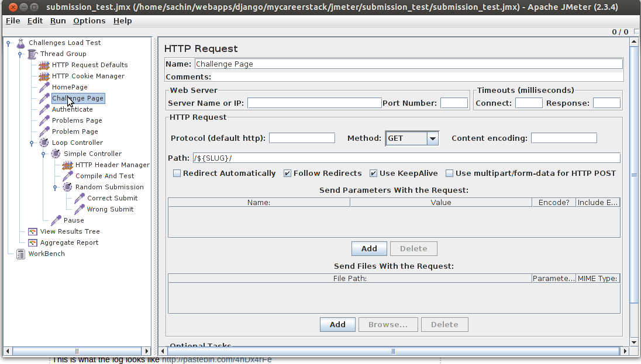Viewport: 641px width, 364px height.
Task: Select the Thread Group icon
Action: [33, 54]
